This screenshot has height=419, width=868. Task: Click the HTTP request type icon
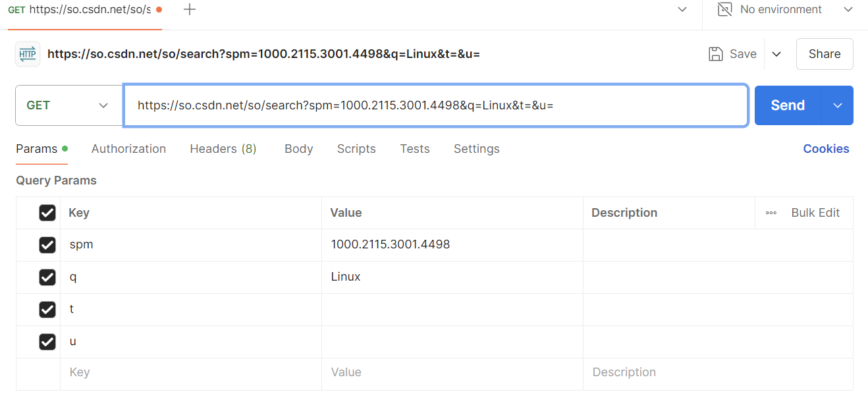click(x=28, y=54)
